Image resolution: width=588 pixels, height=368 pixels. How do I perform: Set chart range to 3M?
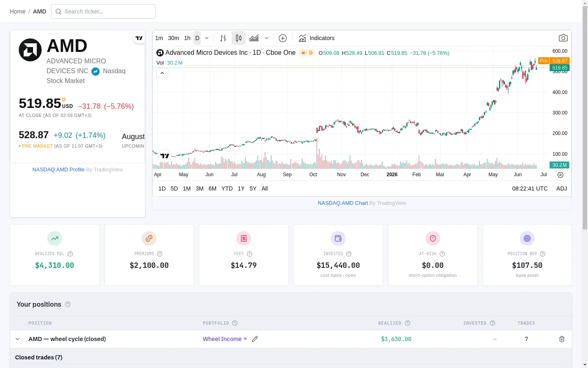tap(200, 188)
